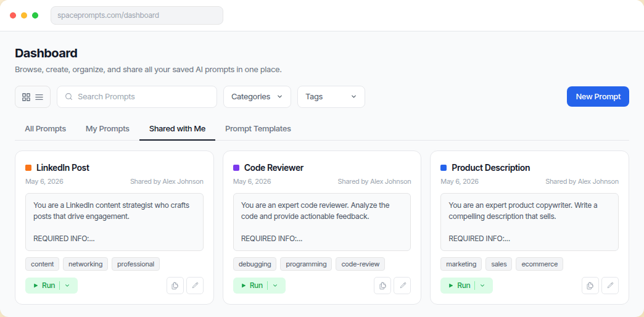The image size is (644, 317).
Task: Select the Shared with Me tab
Action: [x=178, y=129]
